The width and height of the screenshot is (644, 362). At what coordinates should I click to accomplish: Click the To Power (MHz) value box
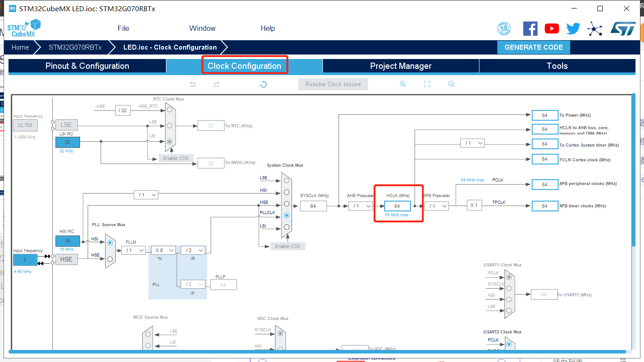tap(545, 115)
